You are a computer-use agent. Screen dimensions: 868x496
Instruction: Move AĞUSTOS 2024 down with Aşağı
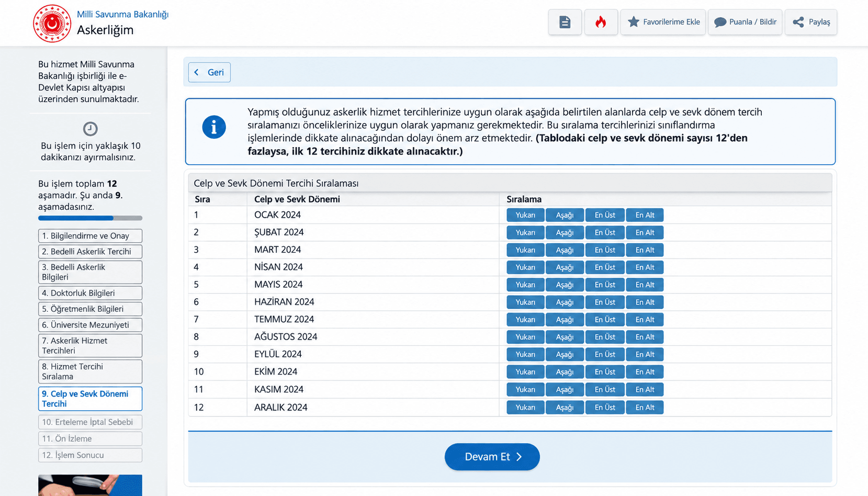(x=565, y=337)
